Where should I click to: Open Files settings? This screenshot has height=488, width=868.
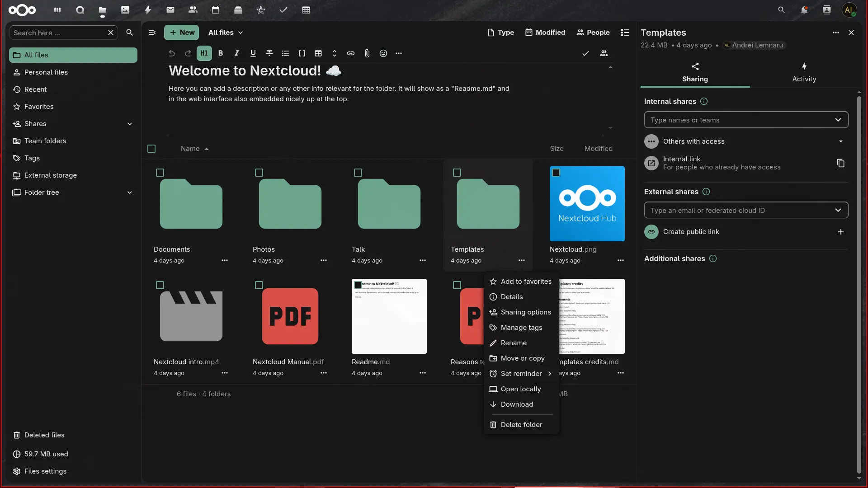coord(73,471)
